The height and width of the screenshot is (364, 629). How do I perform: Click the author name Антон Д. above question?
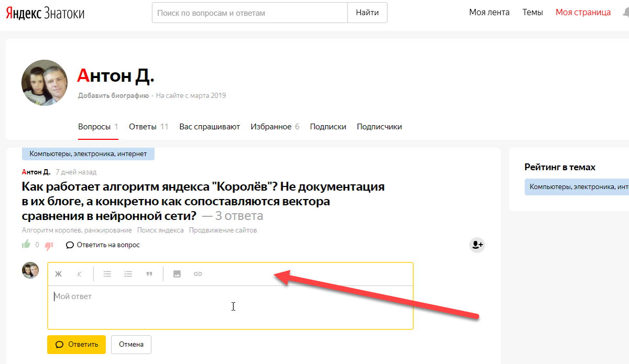coord(36,172)
